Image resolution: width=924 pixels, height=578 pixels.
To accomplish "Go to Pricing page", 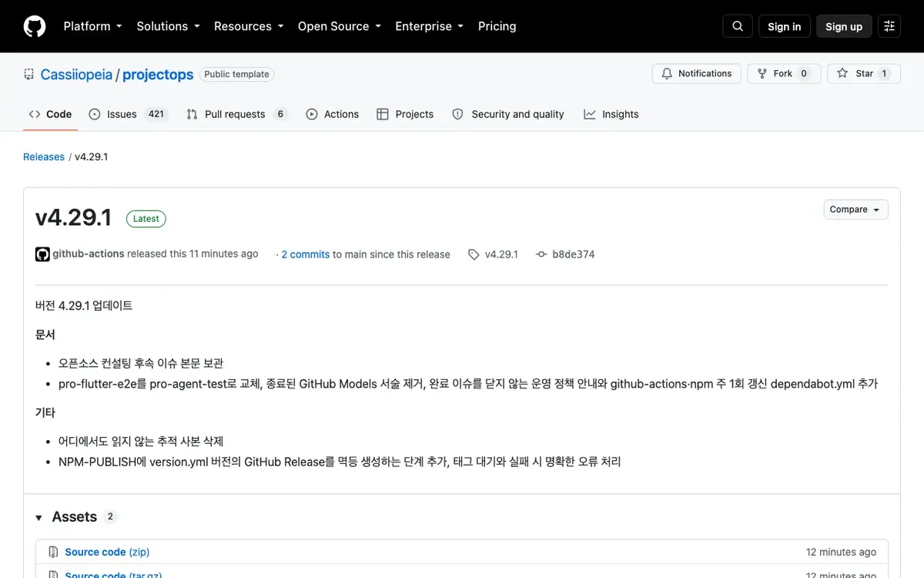I will (x=497, y=26).
